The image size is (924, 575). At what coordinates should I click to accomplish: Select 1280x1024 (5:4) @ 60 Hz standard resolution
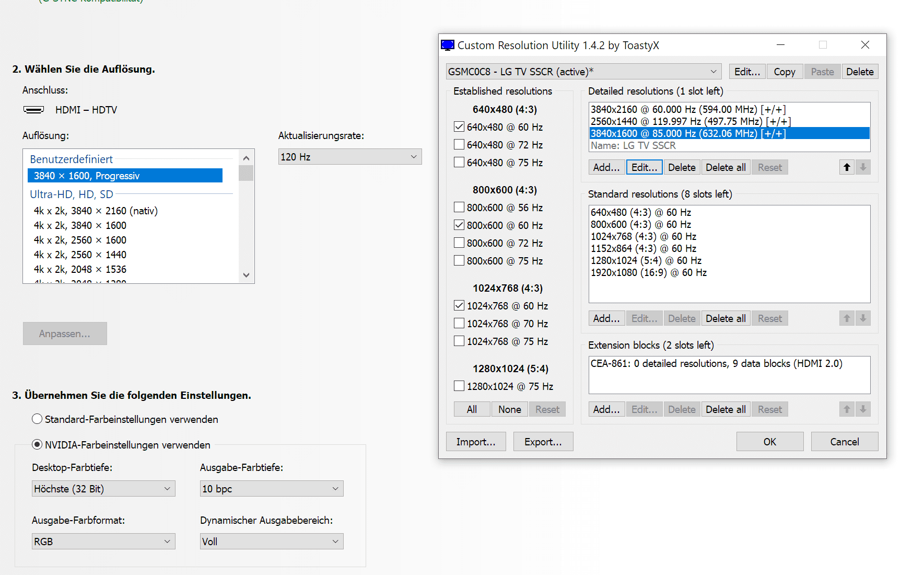(729, 260)
